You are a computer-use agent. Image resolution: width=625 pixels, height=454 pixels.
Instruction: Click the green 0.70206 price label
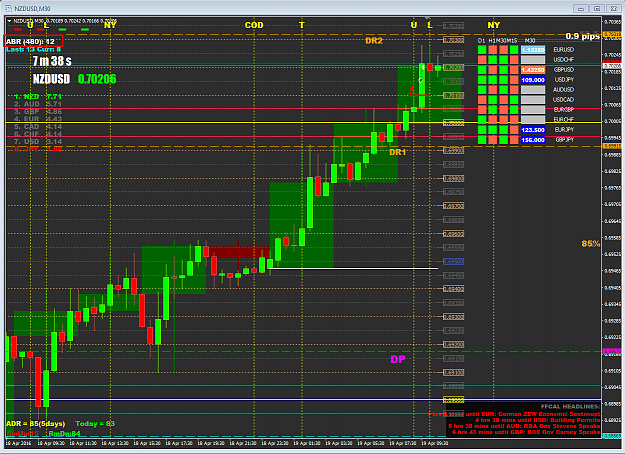tap(97, 79)
